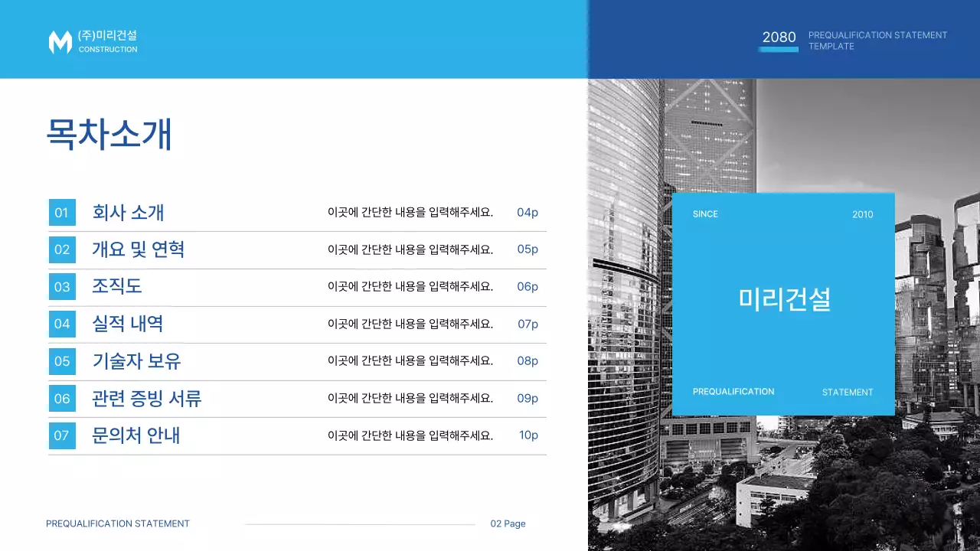
Task: Select the 06 numbered badge icon
Action: click(x=62, y=398)
